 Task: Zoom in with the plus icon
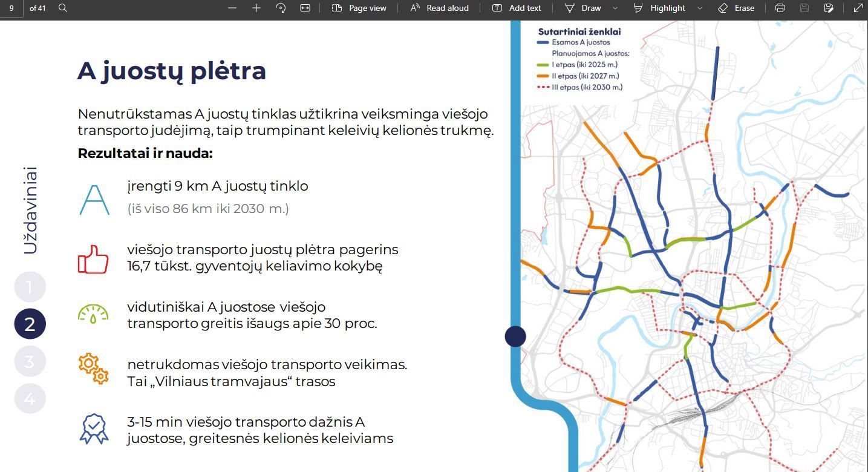[256, 8]
